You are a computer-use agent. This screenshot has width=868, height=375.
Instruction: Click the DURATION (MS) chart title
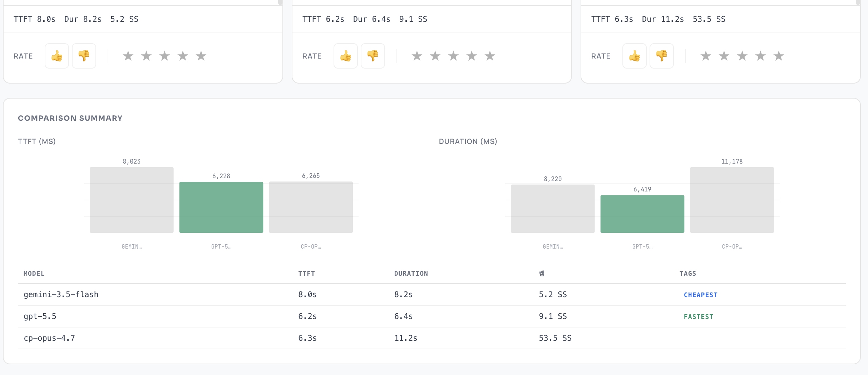coord(468,141)
